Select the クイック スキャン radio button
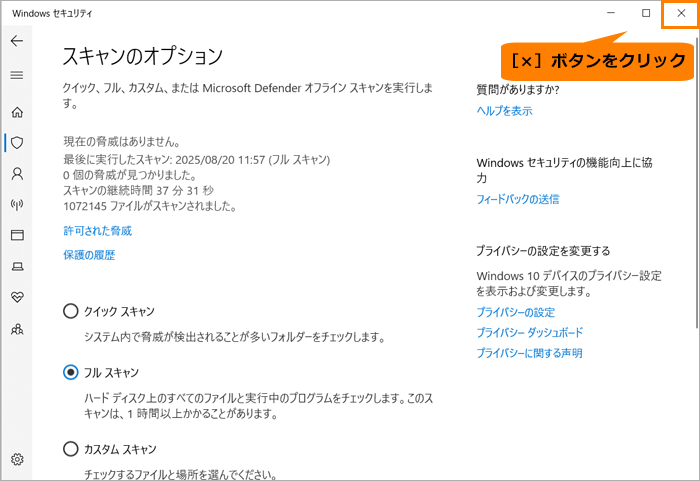Image resolution: width=700 pixels, height=481 pixels. [x=71, y=311]
